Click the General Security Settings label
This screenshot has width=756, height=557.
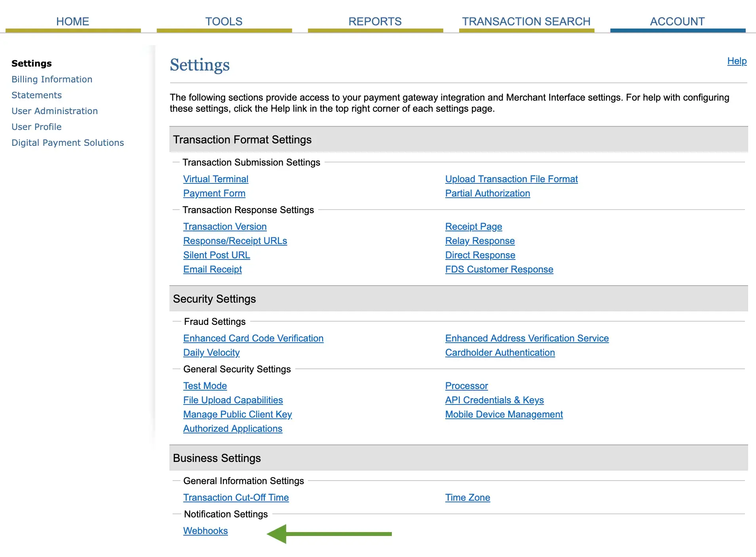pyautogui.click(x=237, y=369)
